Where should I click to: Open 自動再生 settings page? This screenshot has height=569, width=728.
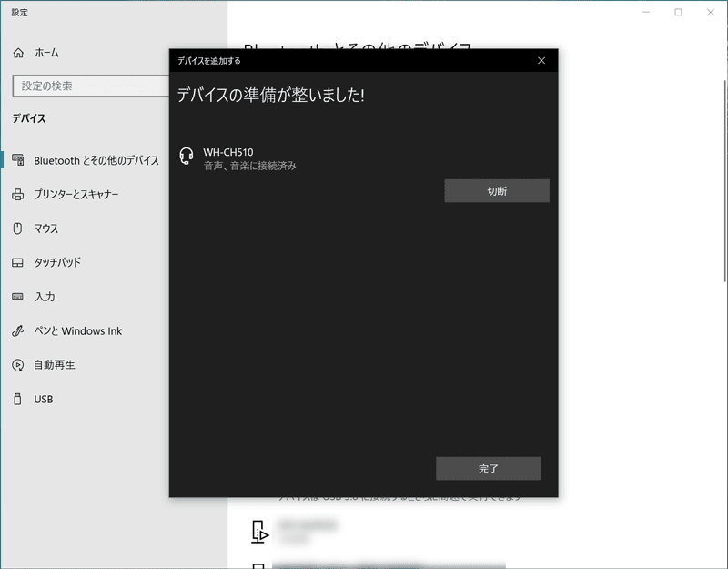[x=55, y=365]
